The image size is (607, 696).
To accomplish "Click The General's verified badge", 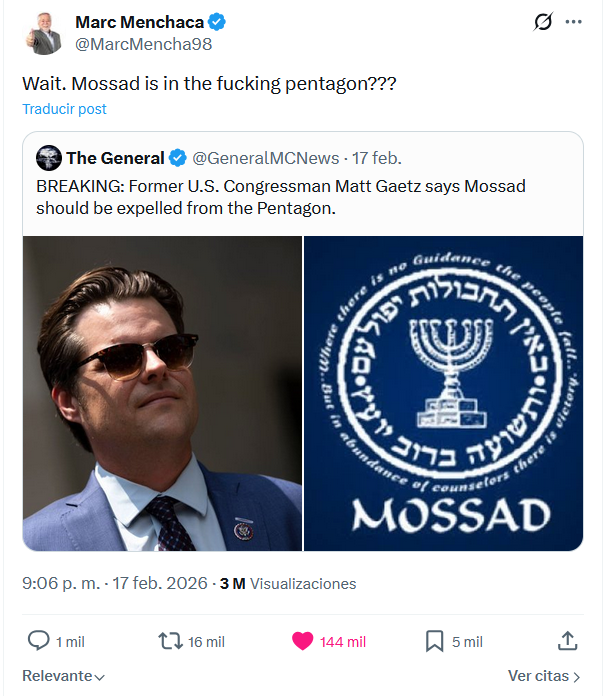I will 178,158.
